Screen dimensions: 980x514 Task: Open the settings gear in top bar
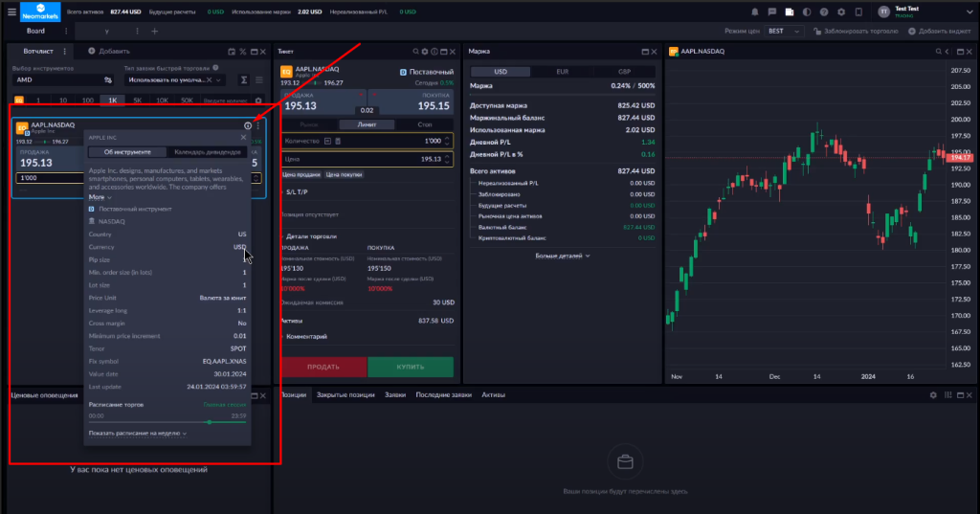[841, 11]
